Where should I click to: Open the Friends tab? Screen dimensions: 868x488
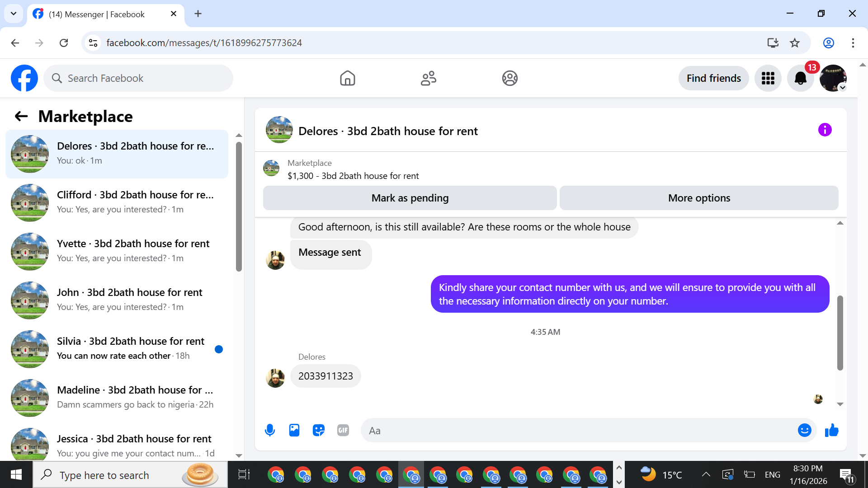pos(428,78)
